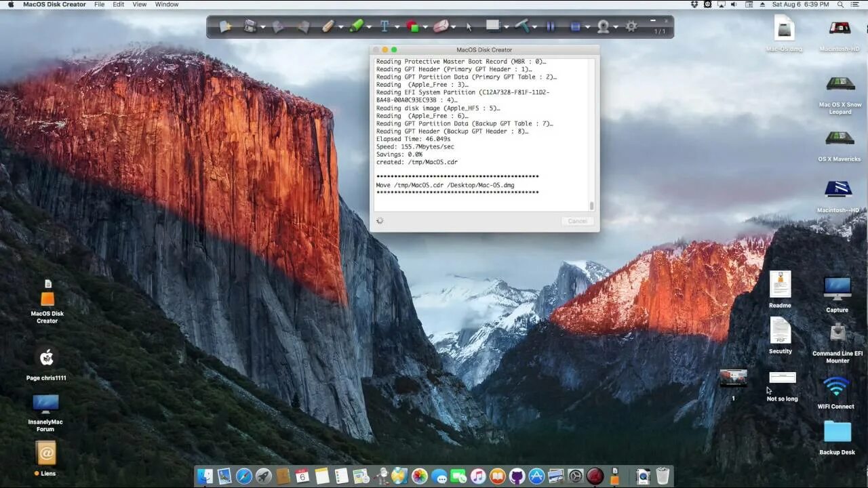
Task: Open Photos from the Dock
Action: tap(420, 476)
